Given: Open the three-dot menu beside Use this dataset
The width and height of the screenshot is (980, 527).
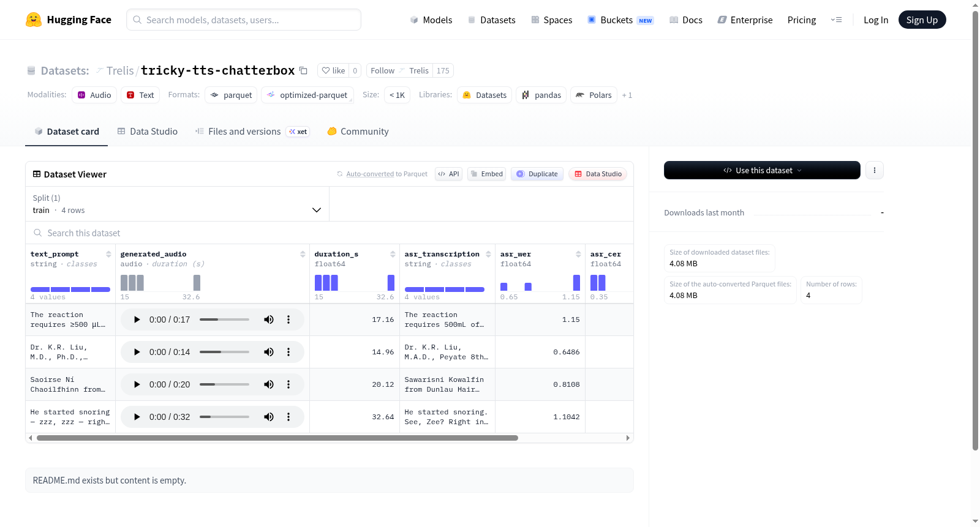Looking at the screenshot, I should 875,170.
